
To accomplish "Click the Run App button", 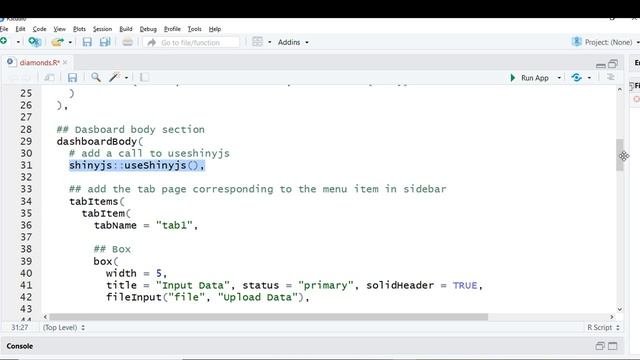I will coord(529,78).
